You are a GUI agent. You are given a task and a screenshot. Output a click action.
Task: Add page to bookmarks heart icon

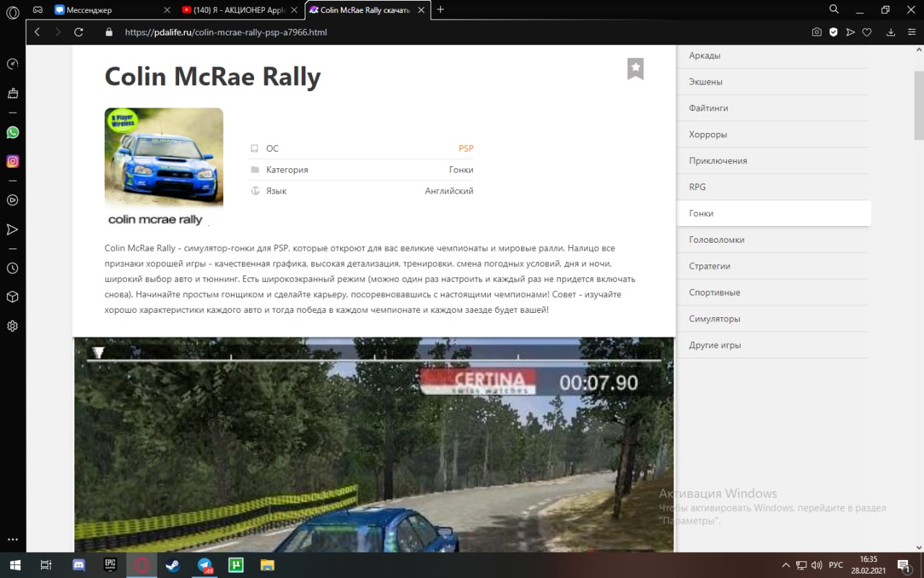tap(867, 32)
